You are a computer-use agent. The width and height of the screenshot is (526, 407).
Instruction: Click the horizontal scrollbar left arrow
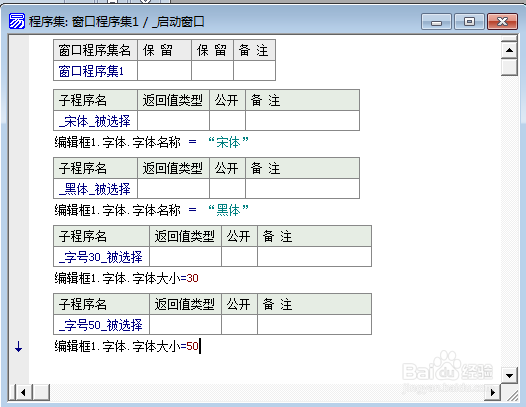pyautogui.click(x=23, y=392)
